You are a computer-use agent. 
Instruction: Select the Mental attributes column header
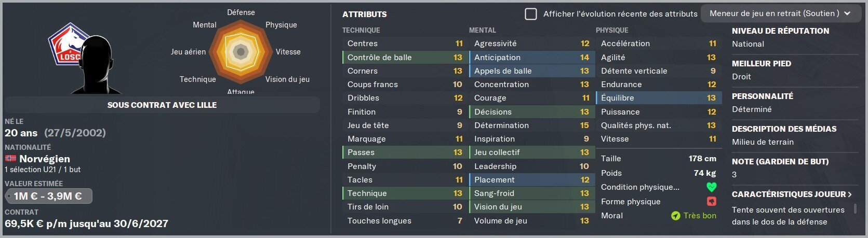pos(483,30)
